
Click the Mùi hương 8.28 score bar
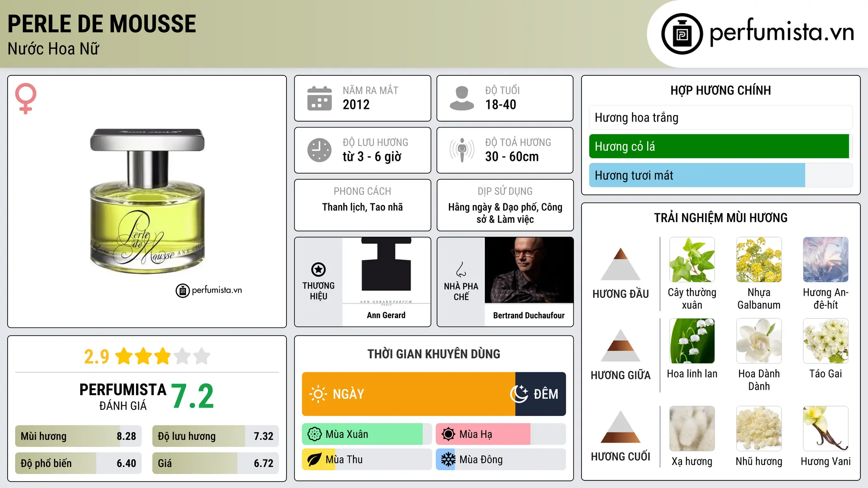(x=78, y=436)
